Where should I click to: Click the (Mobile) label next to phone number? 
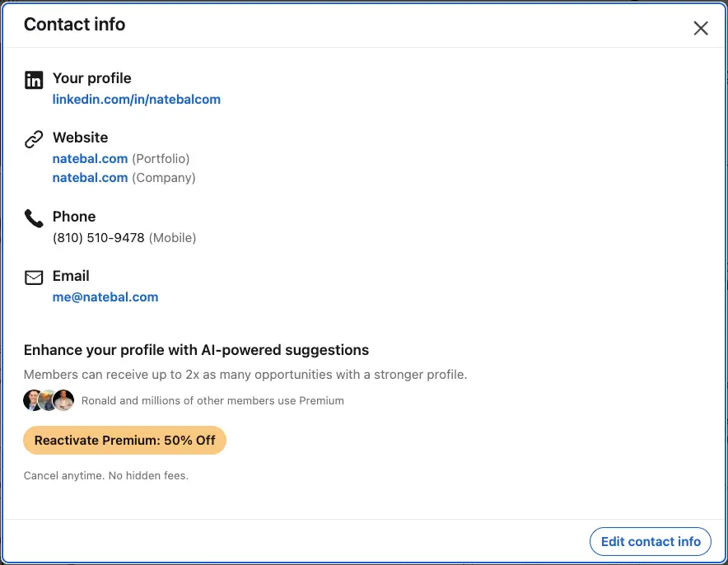[172, 238]
